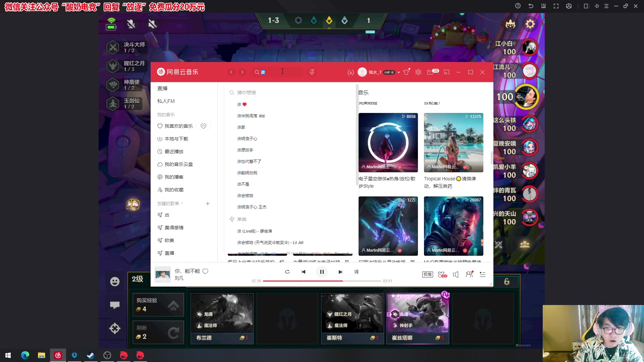Open Tropical House playlist cover

(x=453, y=142)
